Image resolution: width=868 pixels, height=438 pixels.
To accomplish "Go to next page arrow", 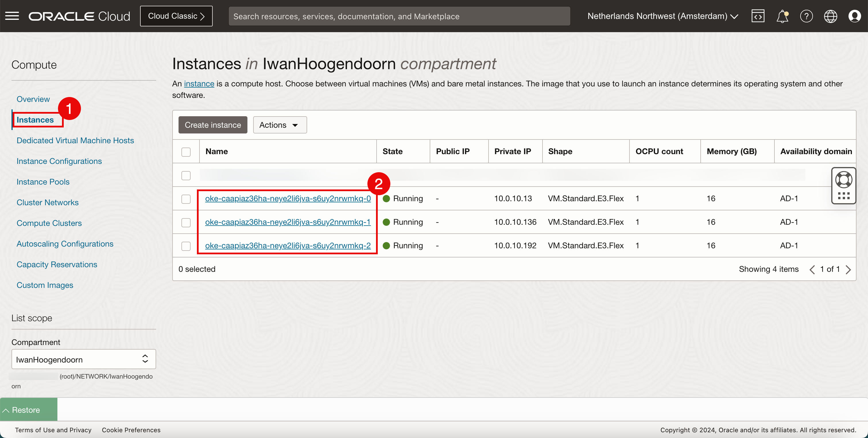I will 848,270.
